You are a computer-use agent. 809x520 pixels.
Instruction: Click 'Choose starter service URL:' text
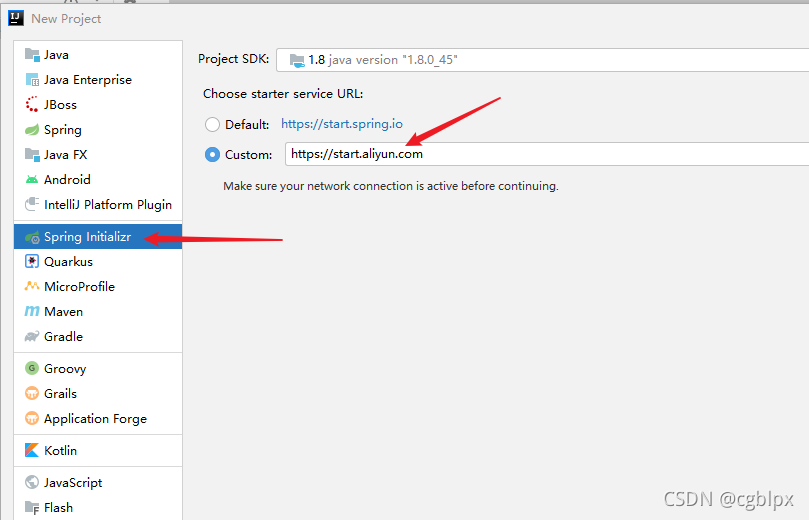click(283, 94)
